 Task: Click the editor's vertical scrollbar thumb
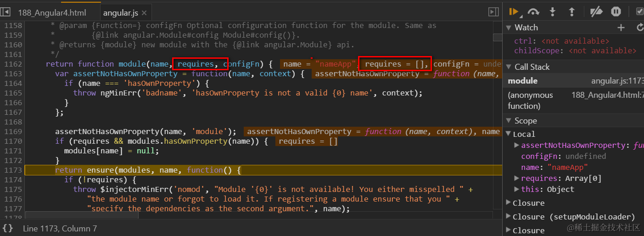[498, 37]
